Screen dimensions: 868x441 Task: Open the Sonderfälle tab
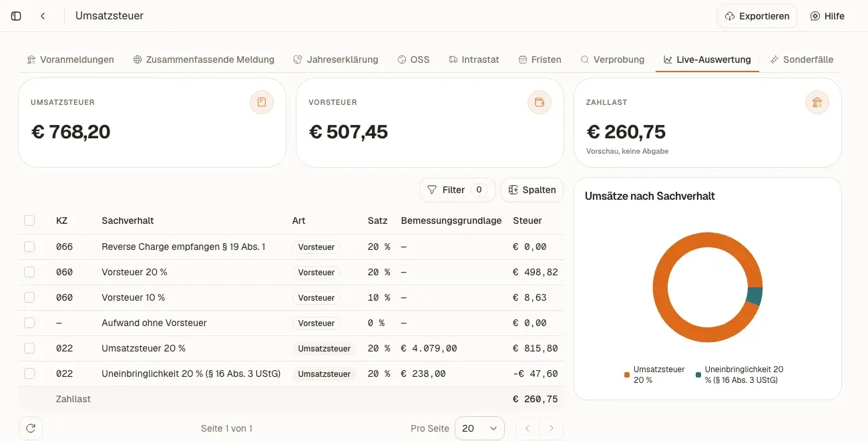pyautogui.click(x=801, y=59)
